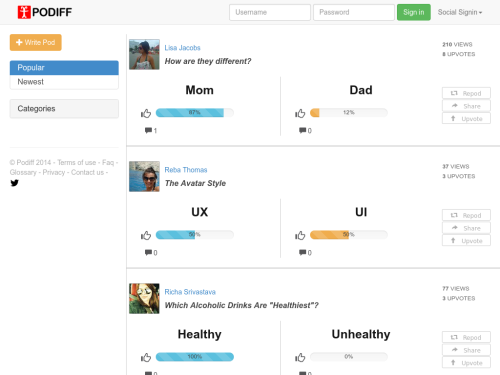Click the Podiff logo in header
The width and height of the screenshot is (500, 375).
pyautogui.click(x=44, y=12)
